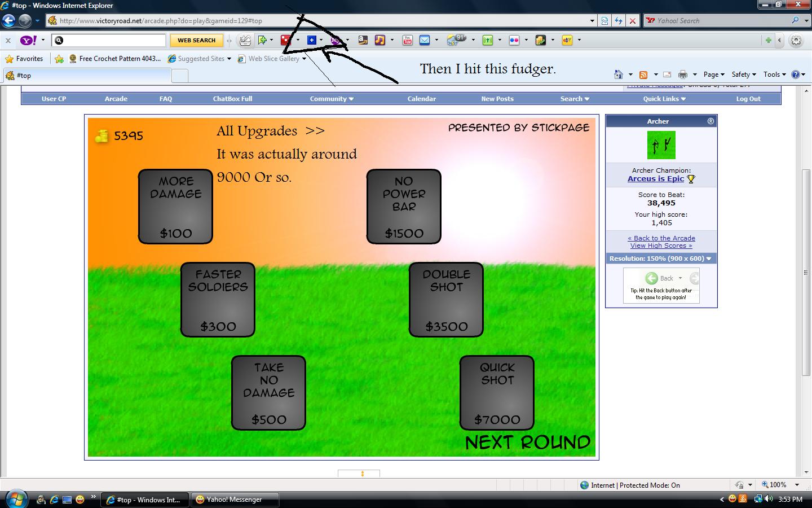Open the Safety dropdown menu
This screenshot has height=508, width=812.
[743, 75]
